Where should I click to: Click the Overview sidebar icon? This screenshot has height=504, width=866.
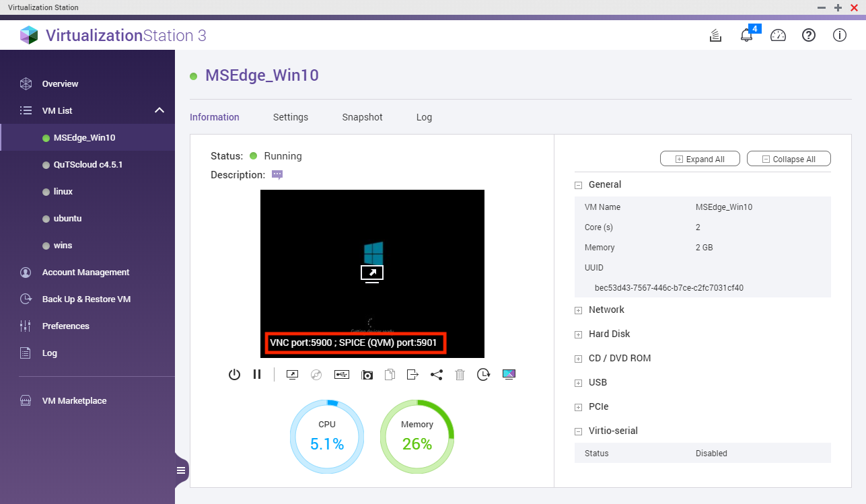point(26,84)
